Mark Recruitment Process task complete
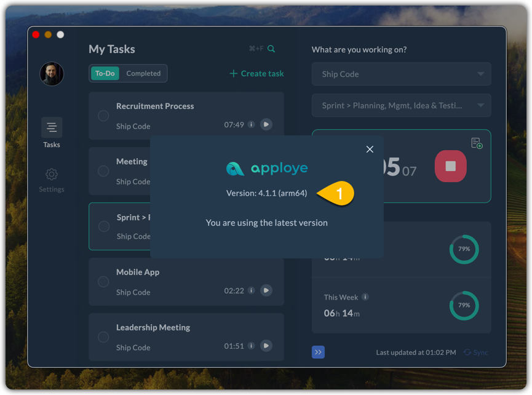Screen dimensions: 532x395 click(103, 116)
